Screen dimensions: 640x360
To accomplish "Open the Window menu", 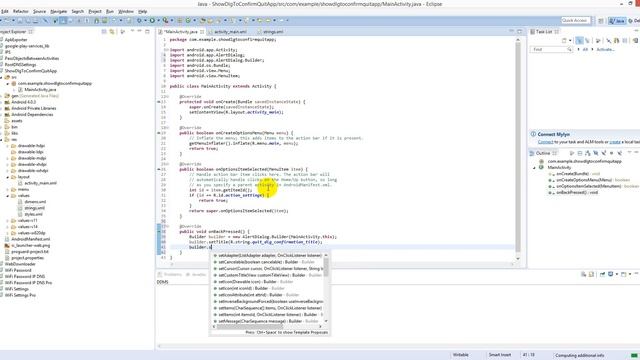I will coord(126,11).
